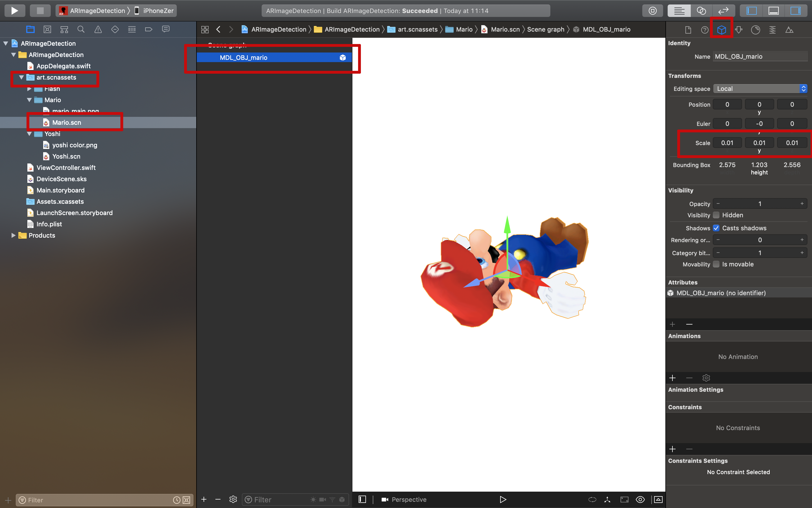Open the Editing space Local dropdown

coord(760,89)
